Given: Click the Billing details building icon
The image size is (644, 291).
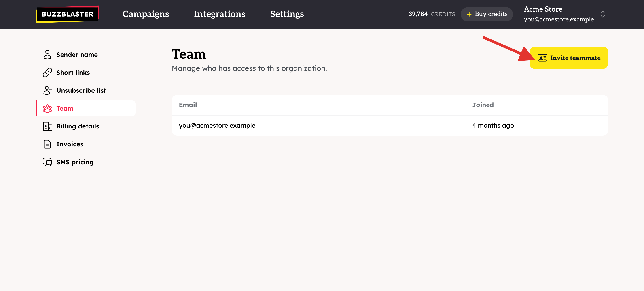Looking at the screenshot, I should (x=47, y=126).
